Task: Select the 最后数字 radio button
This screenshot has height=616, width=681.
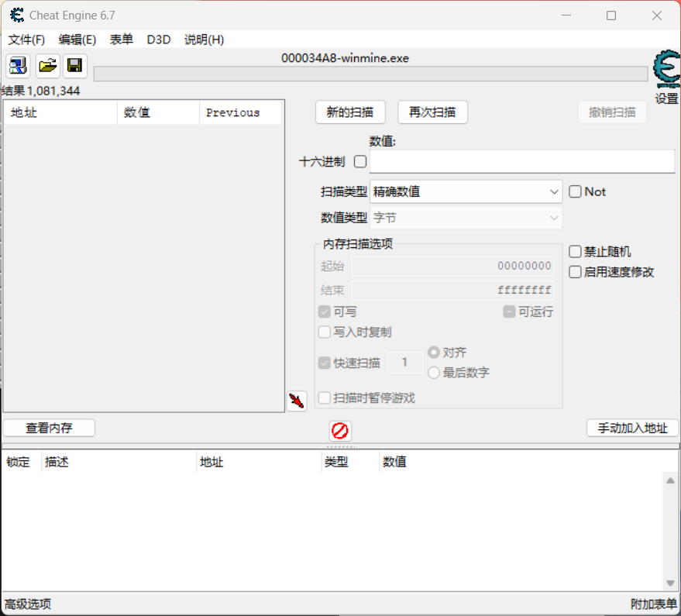Action: coord(434,373)
